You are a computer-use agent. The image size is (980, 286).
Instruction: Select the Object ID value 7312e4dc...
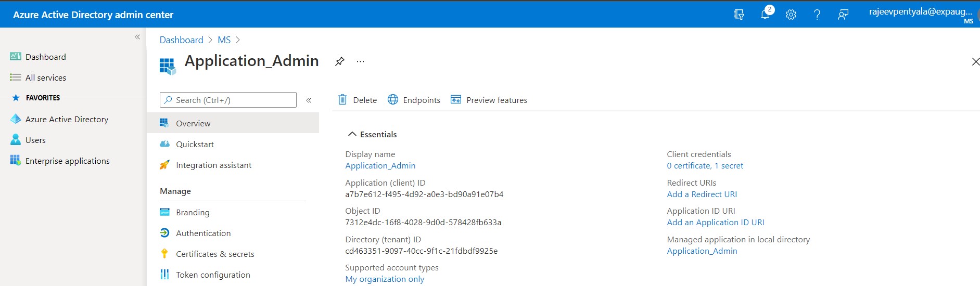click(x=423, y=222)
